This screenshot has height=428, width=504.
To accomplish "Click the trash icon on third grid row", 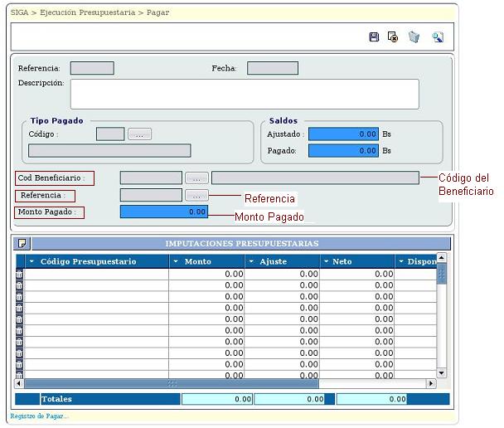I will click(20, 296).
